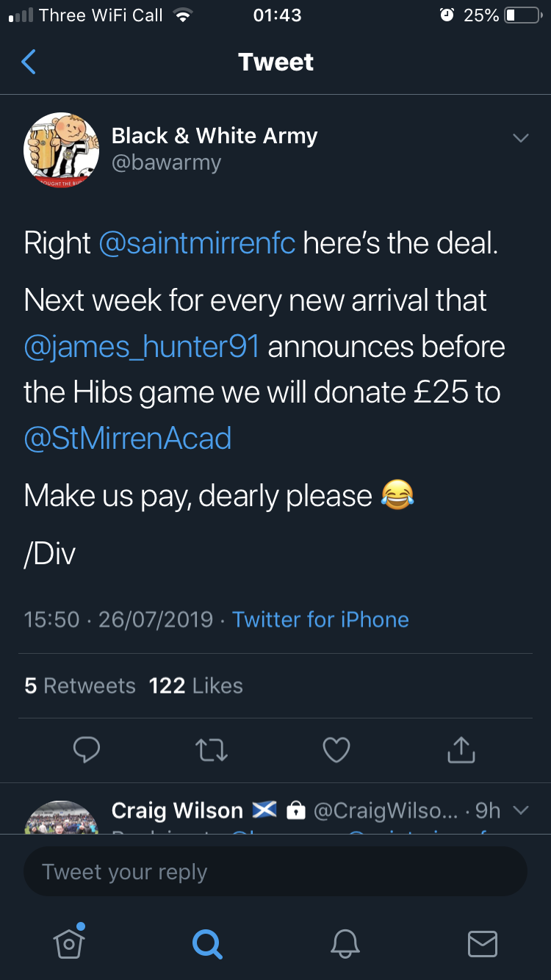The height and width of the screenshot is (980, 551).
Task: Tap the retweet arrows icon
Action: [212, 750]
